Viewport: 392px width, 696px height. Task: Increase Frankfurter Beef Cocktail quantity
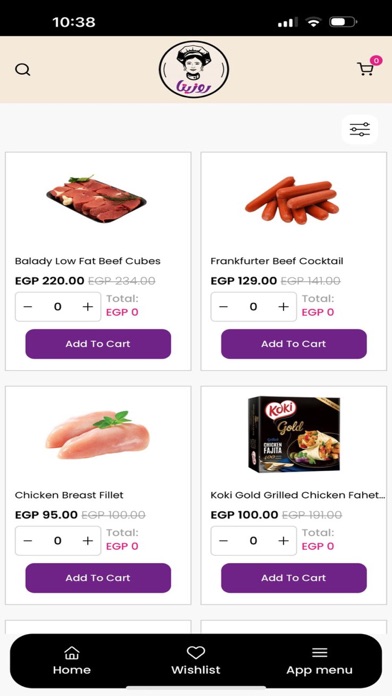(284, 307)
